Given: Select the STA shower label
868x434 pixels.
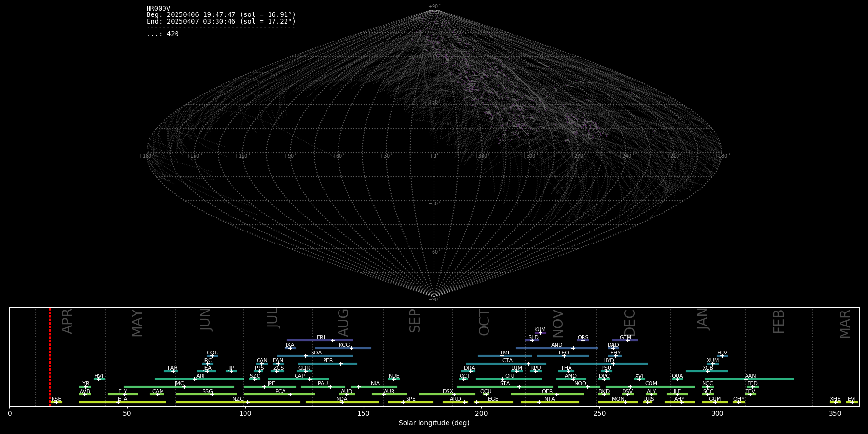Looking at the screenshot, I should click(x=505, y=384).
